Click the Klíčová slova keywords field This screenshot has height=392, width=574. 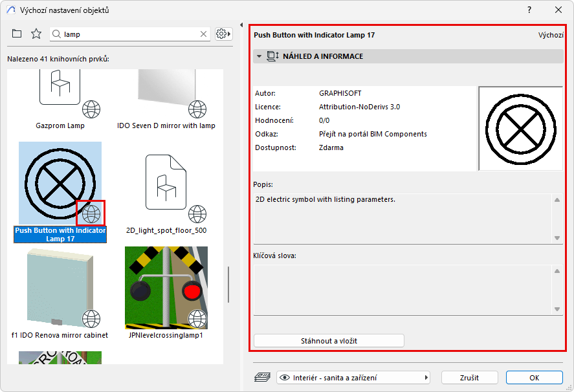(403, 290)
